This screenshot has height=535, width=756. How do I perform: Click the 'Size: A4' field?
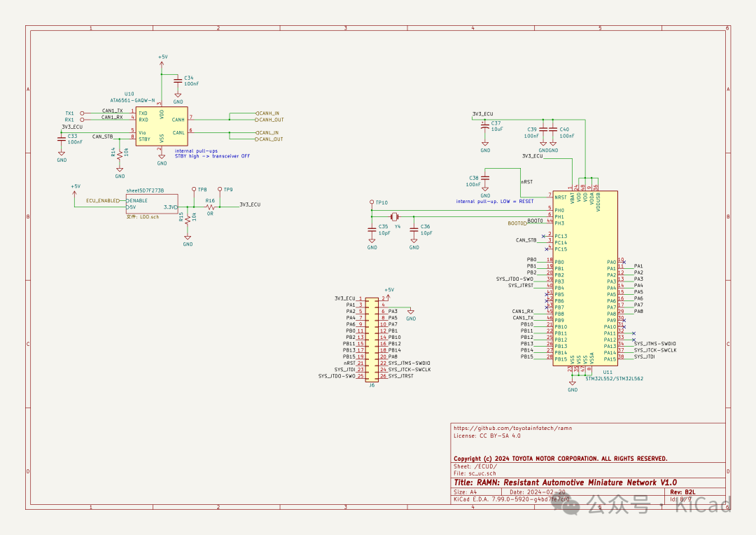coord(465,492)
